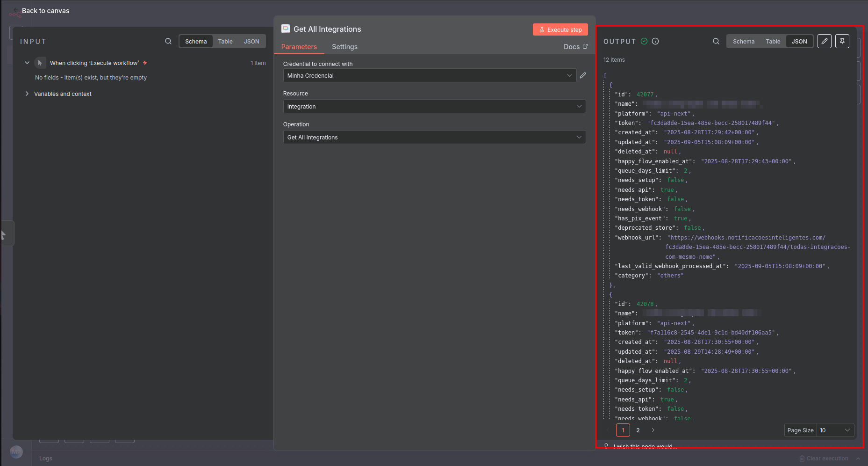The width and height of the screenshot is (868, 466).
Task: Click the output success checkmark icon
Action: click(x=644, y=41)
